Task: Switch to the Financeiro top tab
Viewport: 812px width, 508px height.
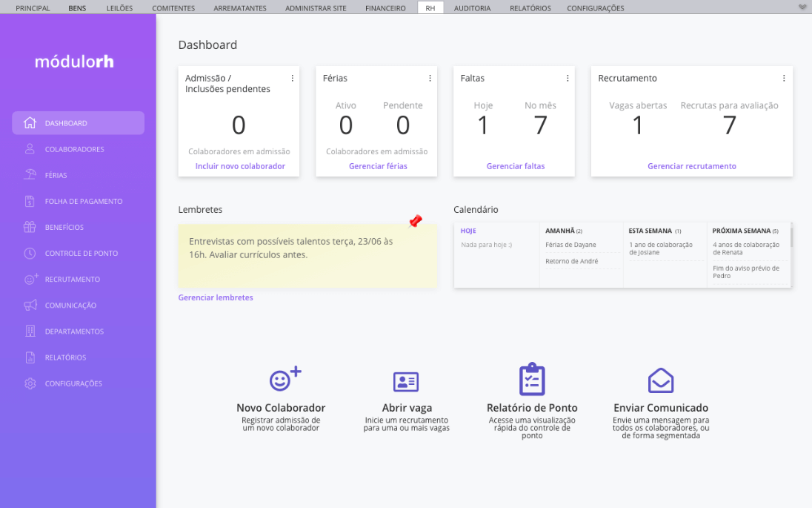Action: coord(385,8)
